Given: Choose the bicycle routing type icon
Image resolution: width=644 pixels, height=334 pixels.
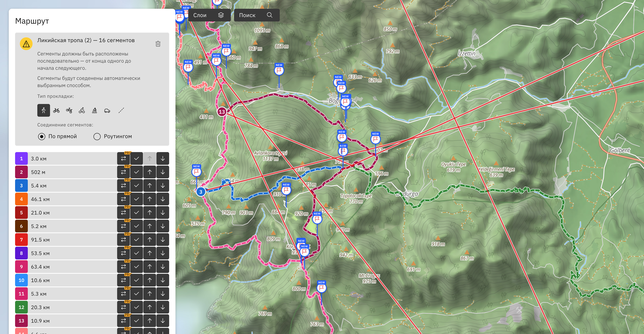Looking at the screenshot, I should point(56,110).
